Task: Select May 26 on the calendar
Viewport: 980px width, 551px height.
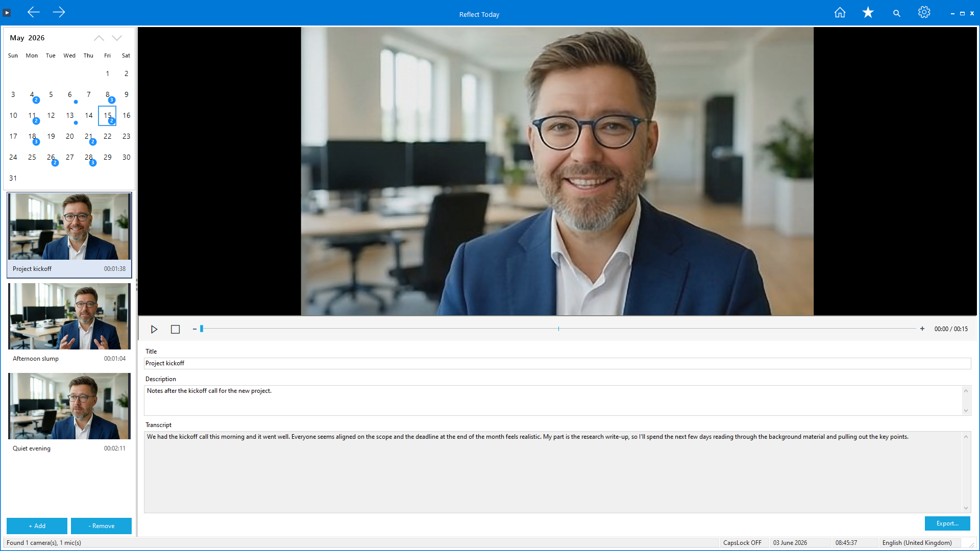Action: (x=51, y=158)
